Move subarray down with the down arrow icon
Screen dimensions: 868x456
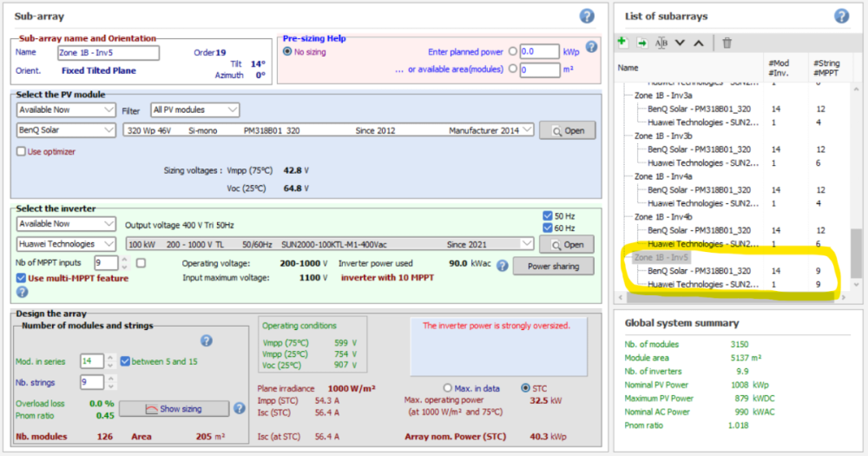pos(681,43)
